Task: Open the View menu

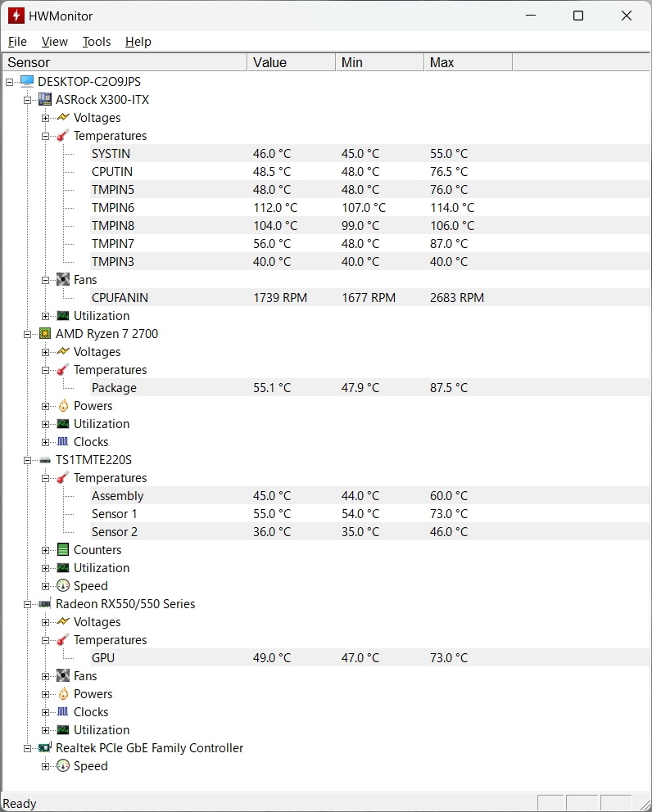Action: (x=54, y=42)
